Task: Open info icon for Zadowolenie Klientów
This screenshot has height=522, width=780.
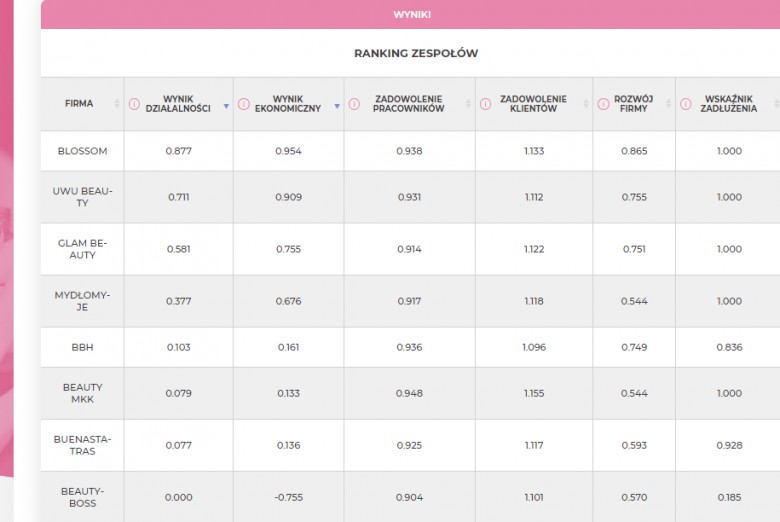Action: (x=486, y=104)
